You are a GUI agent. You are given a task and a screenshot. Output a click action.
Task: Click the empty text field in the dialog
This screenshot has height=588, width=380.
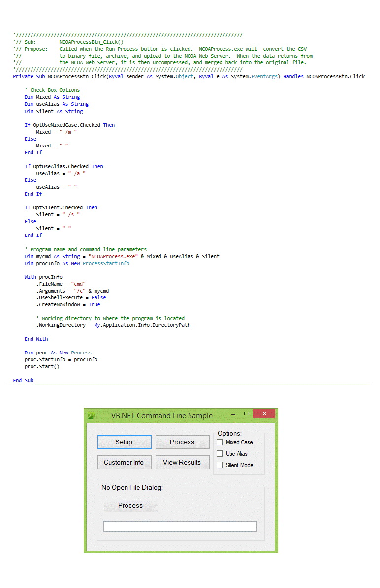(x=180, y=527)
